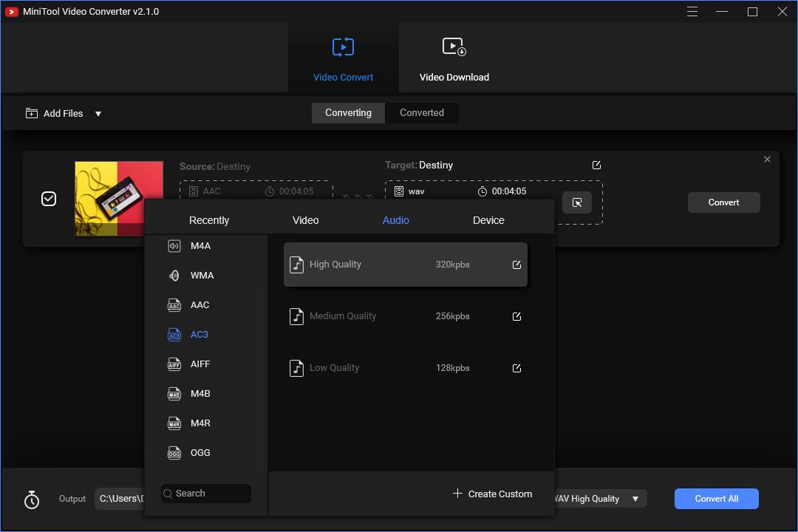This screenshot has width=798, height=532.
Task: Click the M4R format icon
Action: [174, 423]
